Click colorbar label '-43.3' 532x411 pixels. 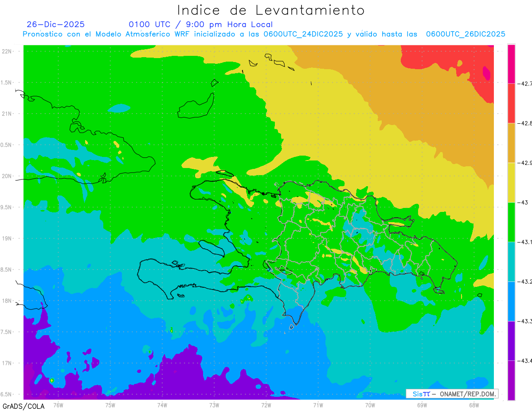click(525, 321)
